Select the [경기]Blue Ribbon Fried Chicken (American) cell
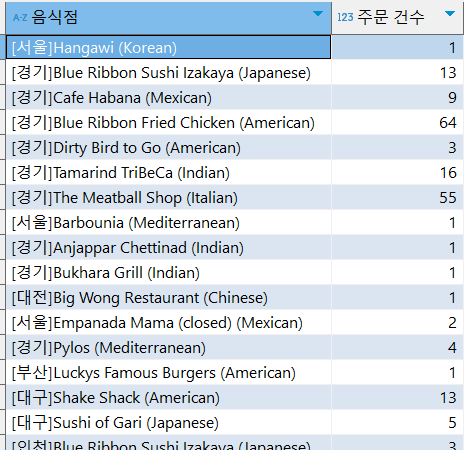Viewport: 464px width, 450px height. (x=169, y=122)
